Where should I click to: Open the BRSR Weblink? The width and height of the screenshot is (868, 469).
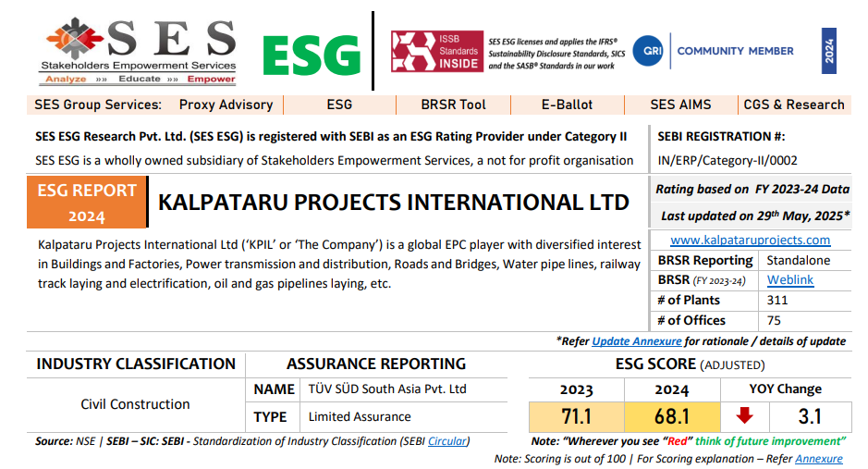[790, 279]
